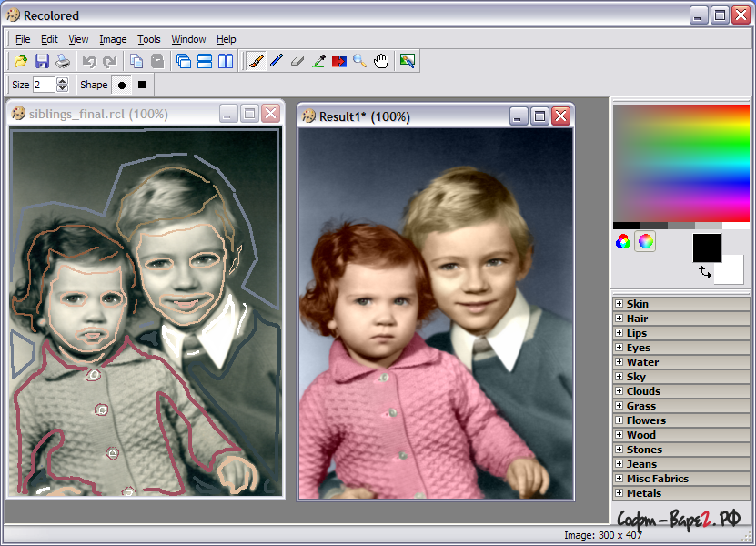Maximize the Result1 window
The image size is (756, 546).
pyautogui.click(x=539, y=116)
